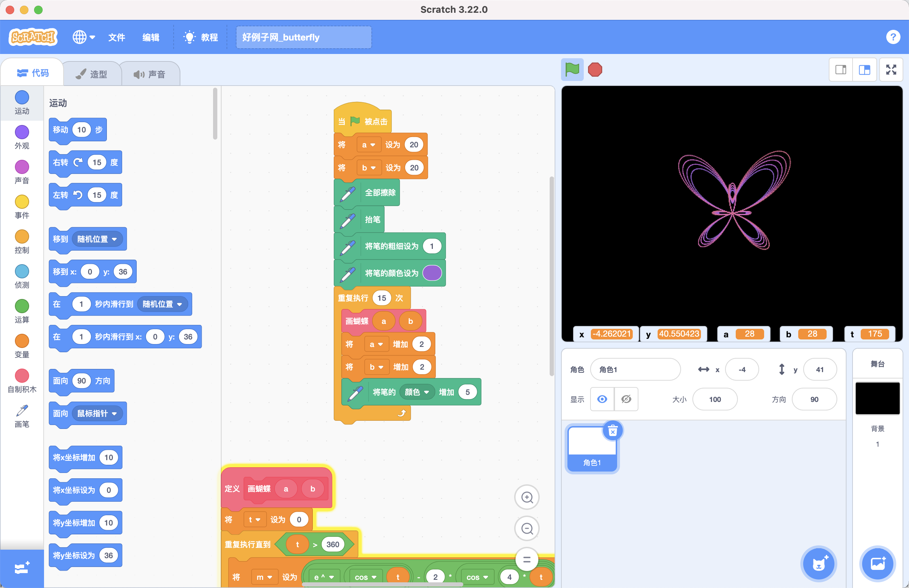This screenshot has width=909, height=588.
Task: Open 鼠标指针 dropdown in 面向 block
Action: 97,413
